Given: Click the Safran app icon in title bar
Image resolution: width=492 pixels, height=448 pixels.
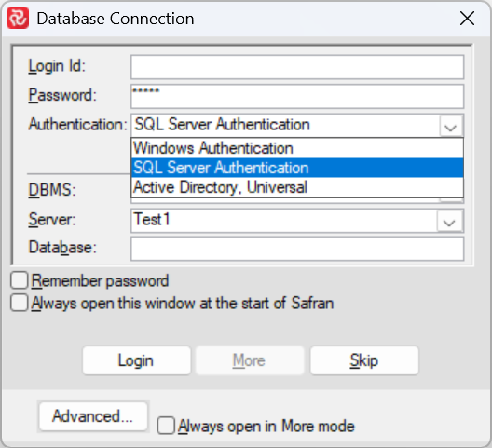Looking at the screenshot, I should pos(18,19).
